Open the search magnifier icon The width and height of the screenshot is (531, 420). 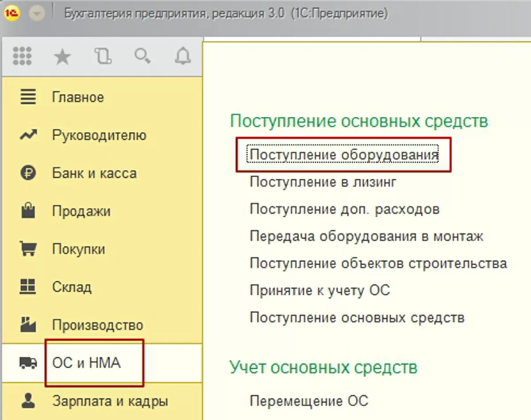(142, 56)
